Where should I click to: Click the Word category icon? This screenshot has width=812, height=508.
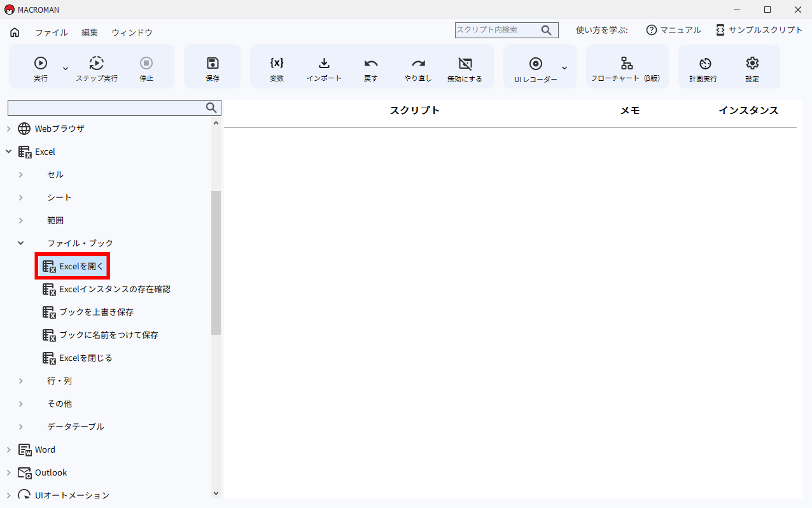[x=25, y=450]
